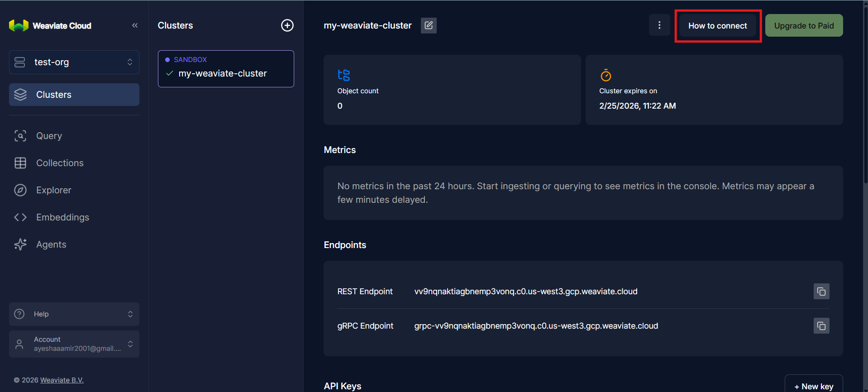Image resolution: width=868 pixels, height=392 pixels.
Task: Expand the test-org organization selector
Action: 74,62
